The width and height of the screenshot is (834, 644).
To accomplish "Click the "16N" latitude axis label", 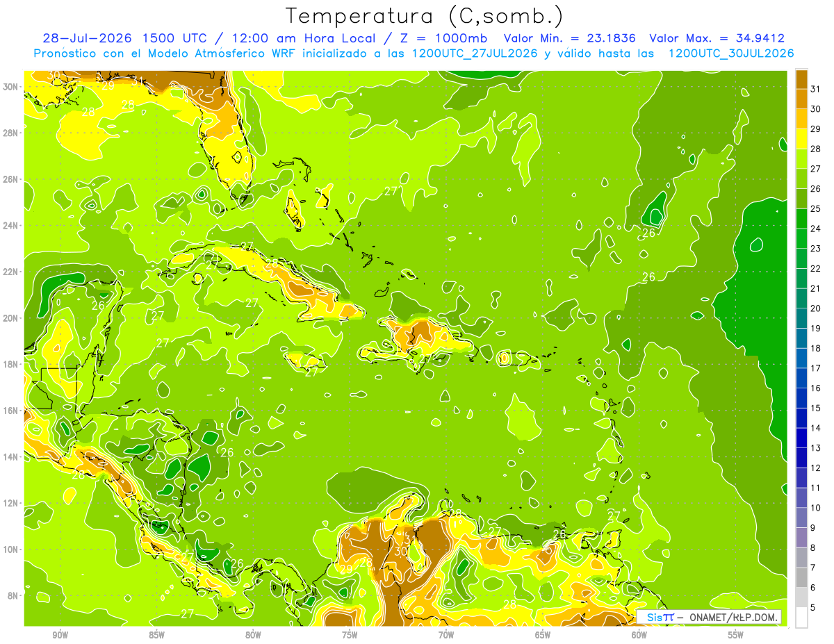I will pyautogui.click(x=10, y=411).
